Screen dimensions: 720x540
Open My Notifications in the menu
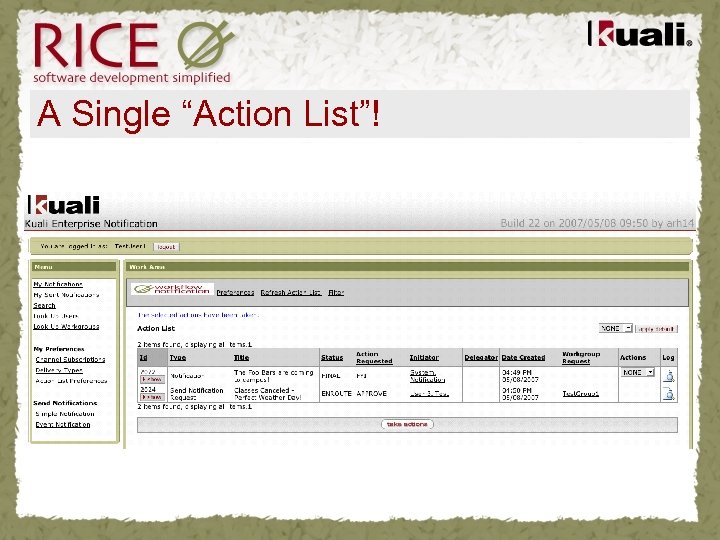tap(58, 284)
